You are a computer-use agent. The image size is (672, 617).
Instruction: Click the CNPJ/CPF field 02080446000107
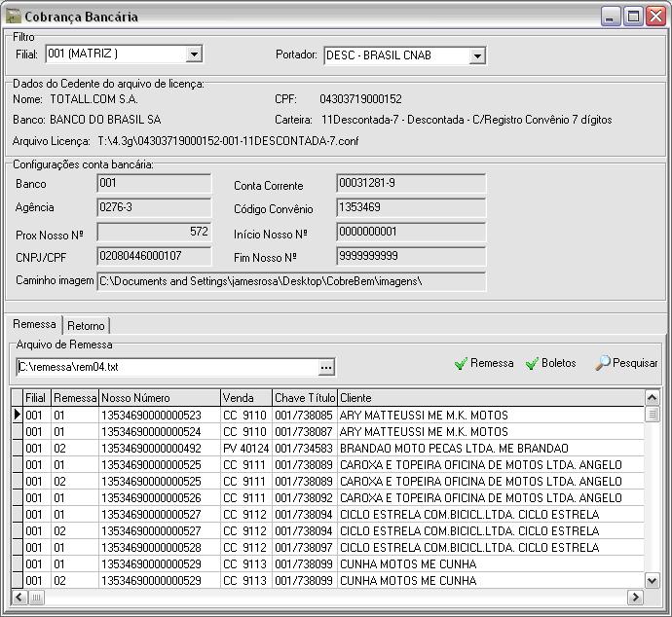154,256
